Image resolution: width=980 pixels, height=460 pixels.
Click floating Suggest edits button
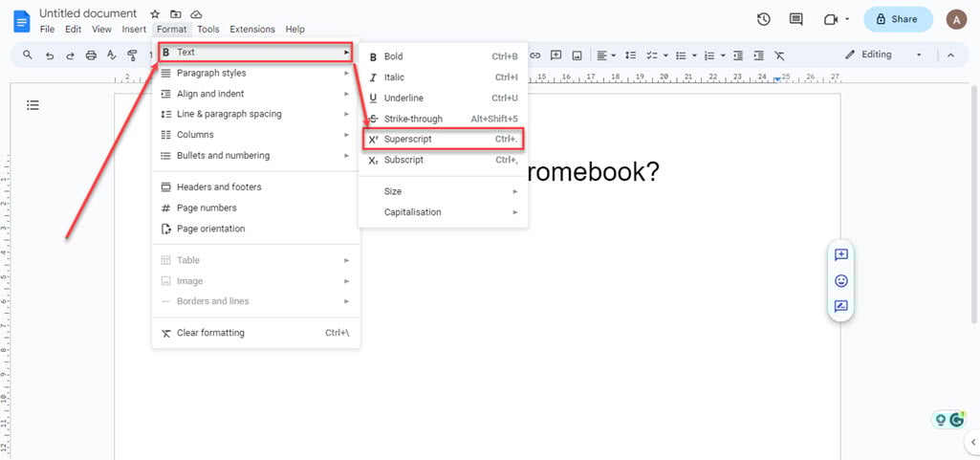[841, 306]
